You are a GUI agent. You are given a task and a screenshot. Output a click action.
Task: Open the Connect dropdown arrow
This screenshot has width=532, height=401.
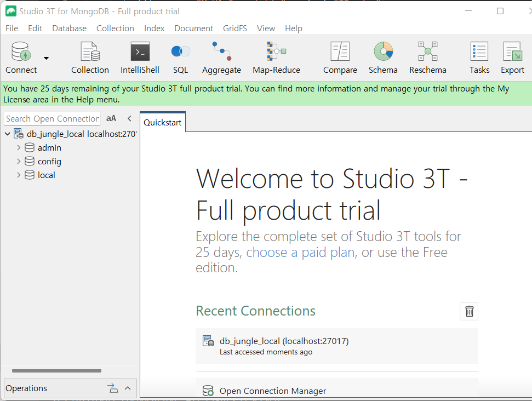click(x=46, y=58)
